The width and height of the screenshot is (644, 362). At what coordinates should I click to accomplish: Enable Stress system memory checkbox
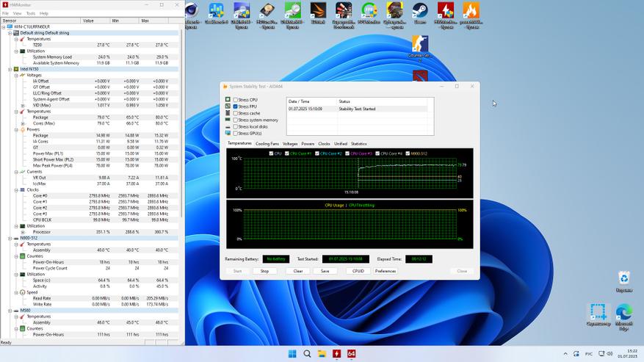pyautogui.click(x=236, y=120)
